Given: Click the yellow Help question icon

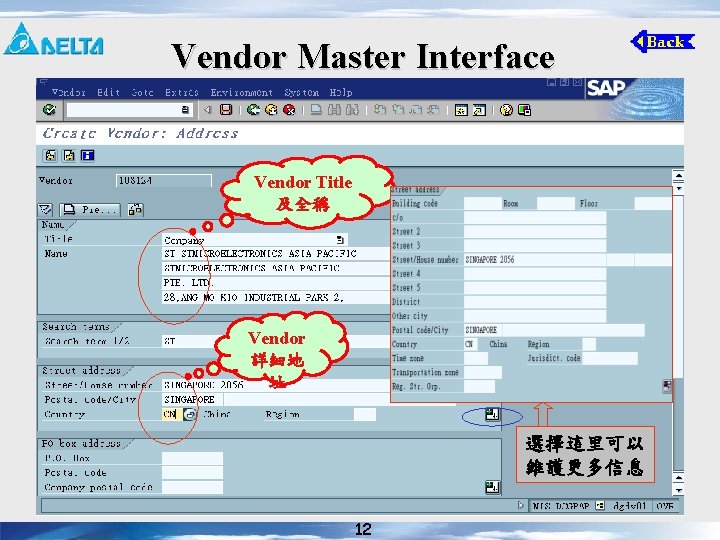Looking at the screenshot, I should 506,110.
